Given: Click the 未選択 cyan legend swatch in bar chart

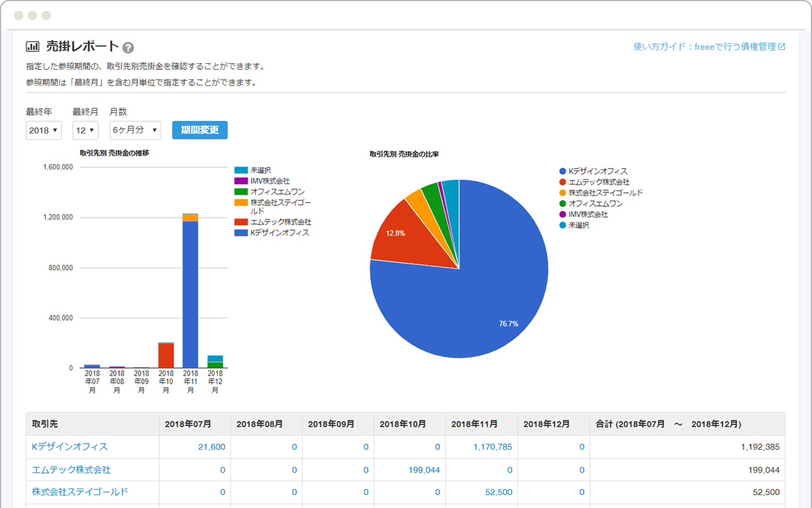Looking at the screenshot, I should point(241,170).
